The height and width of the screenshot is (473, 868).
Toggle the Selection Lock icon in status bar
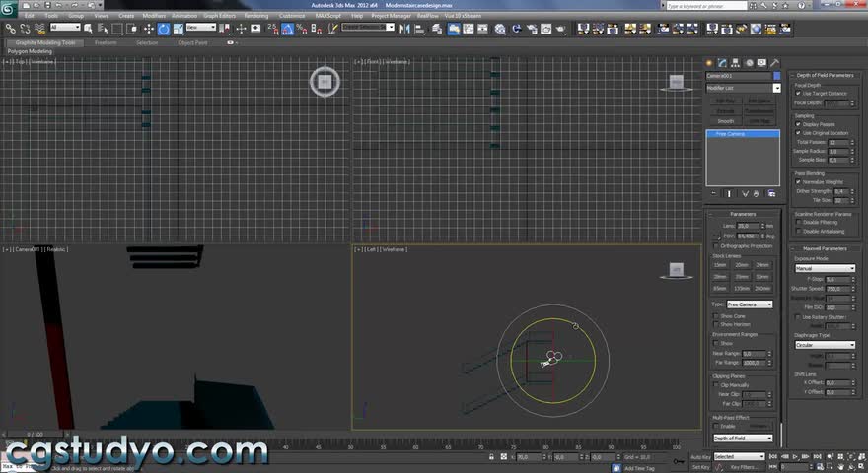point(491,457)
